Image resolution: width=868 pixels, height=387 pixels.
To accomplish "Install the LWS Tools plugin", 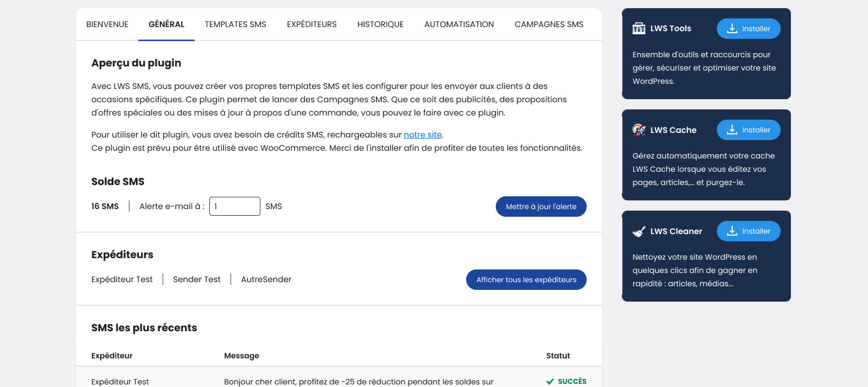I will pos(749,29).
